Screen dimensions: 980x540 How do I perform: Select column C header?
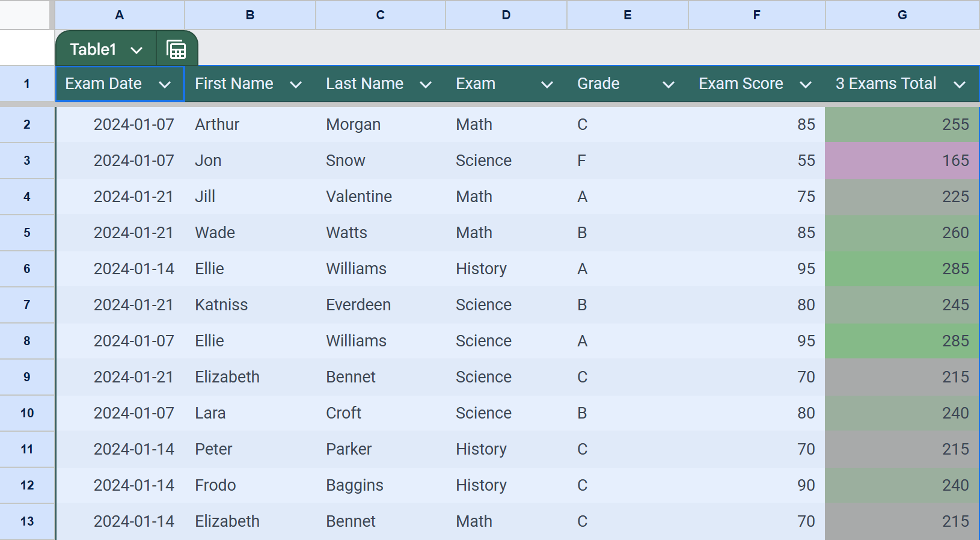click(x=381, y=15)
